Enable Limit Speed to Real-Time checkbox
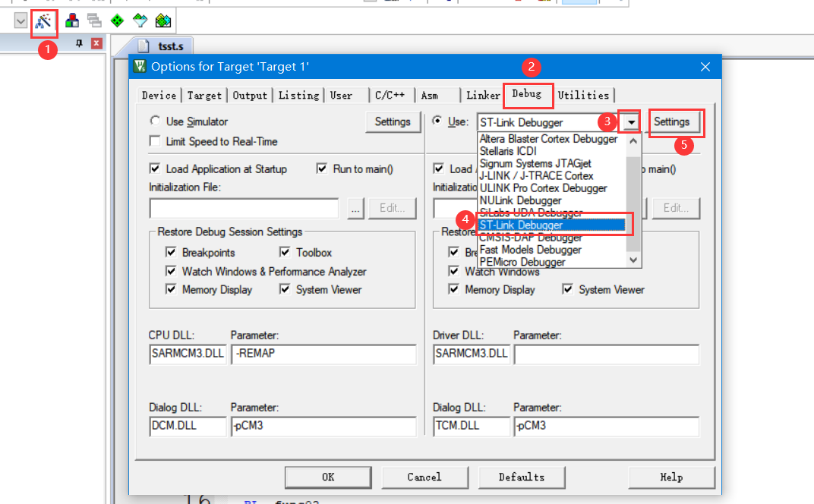This screenshot has width=814, height=504. (155, 141)
